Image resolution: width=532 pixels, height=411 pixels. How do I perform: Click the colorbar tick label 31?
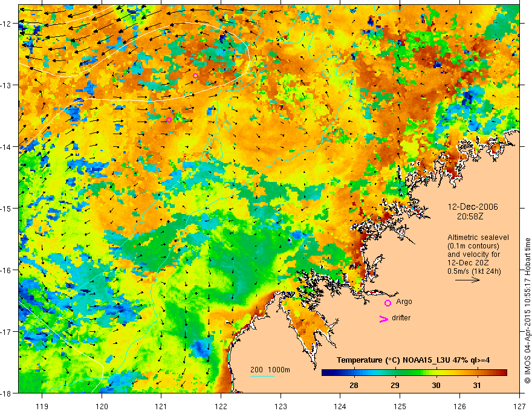click(x=477, y=386)
